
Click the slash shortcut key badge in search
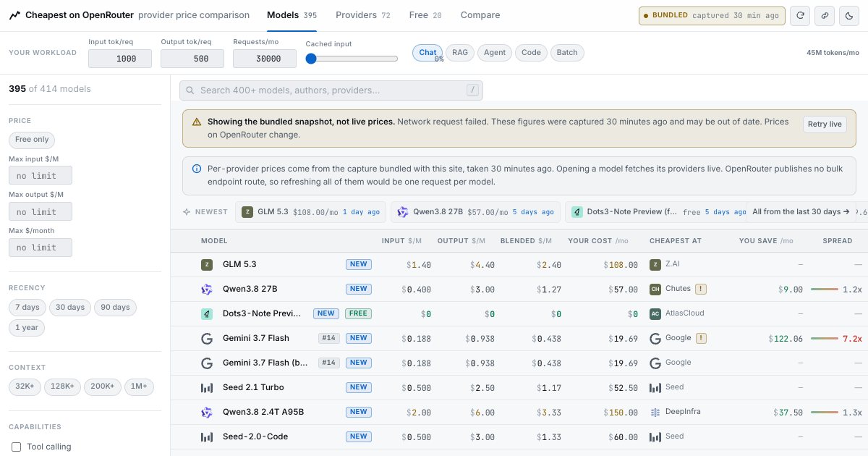tap(473, 90)
